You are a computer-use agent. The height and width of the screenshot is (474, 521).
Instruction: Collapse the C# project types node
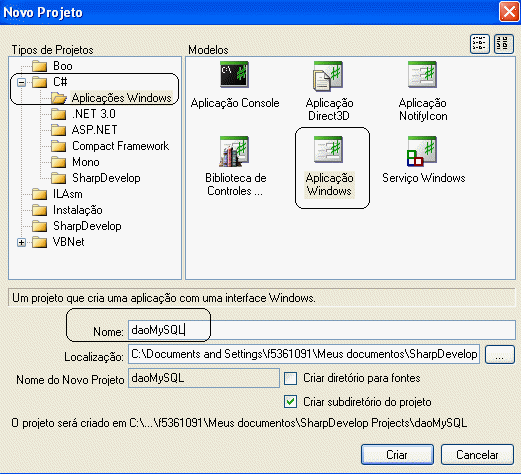click(21, 82)
